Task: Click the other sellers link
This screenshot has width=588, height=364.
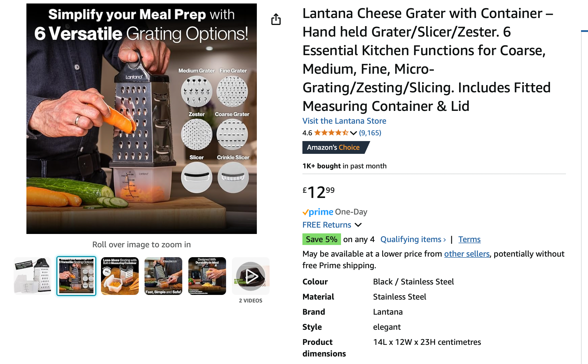Action: tap(467, 254)
